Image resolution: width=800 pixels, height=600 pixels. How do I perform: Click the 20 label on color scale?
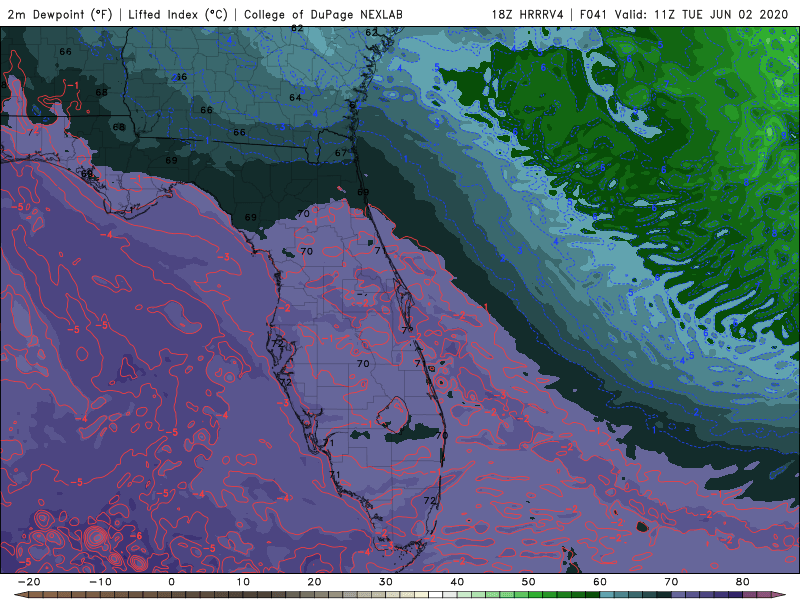click(x=314, y=582)
